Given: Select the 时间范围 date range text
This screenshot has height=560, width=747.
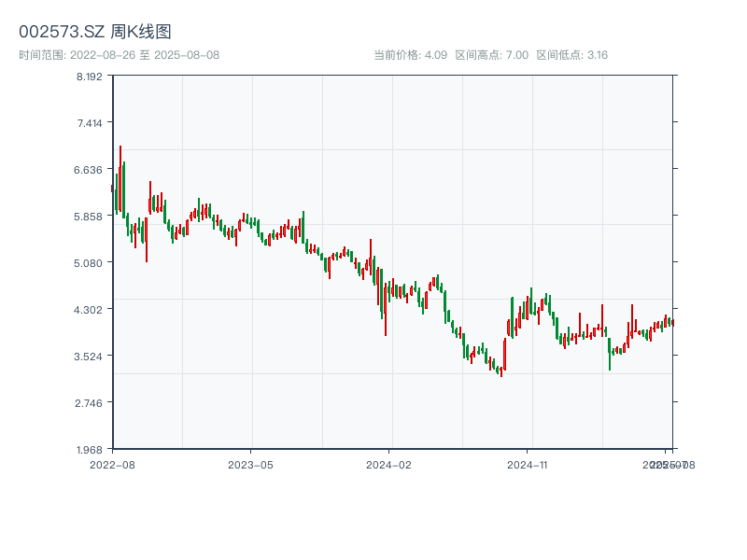Looking at the screenshot, I should 120,55.
